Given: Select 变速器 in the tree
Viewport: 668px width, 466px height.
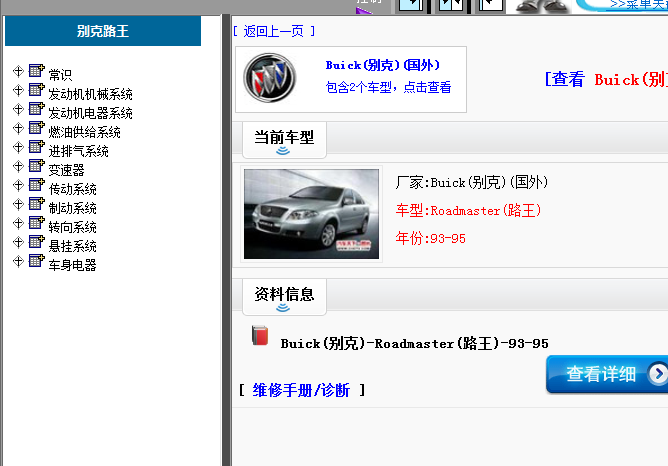Looking at the screenshot, I should coord(66,170).
